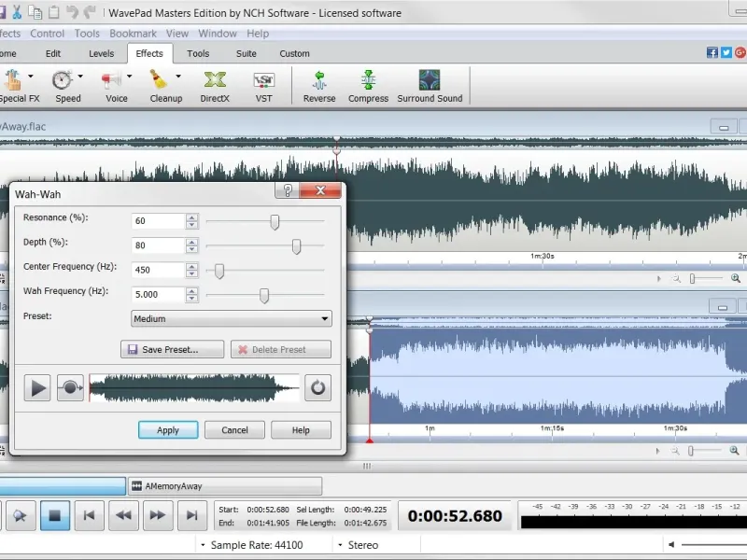The image size is (747, 560).
Task: Click the reset icon beside preview waveform
Action: pyautogui.click(x=317, y=387)
